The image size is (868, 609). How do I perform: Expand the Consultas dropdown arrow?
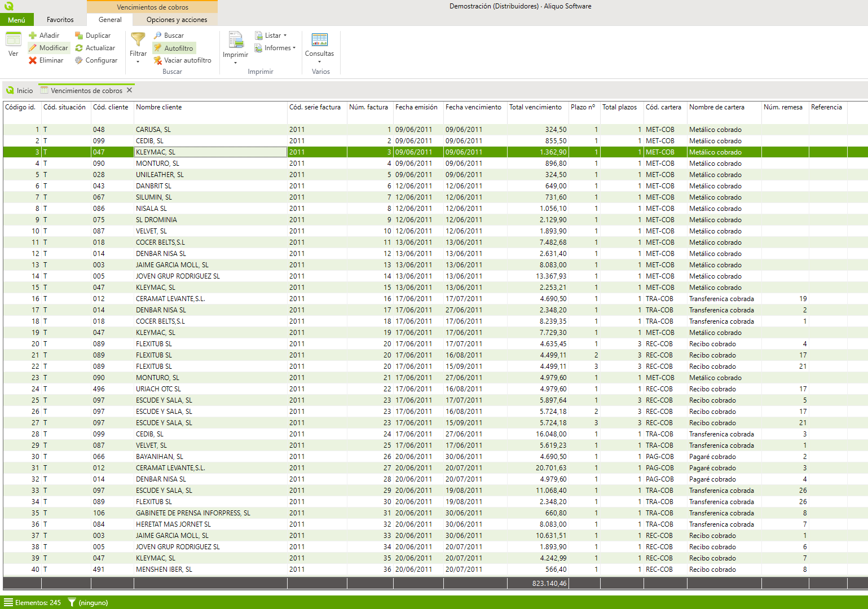pos(320,62)
